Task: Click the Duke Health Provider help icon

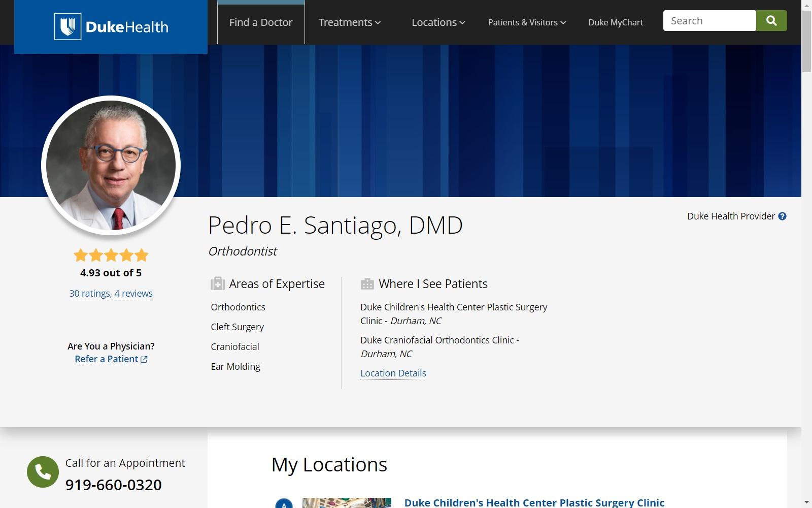Action: (783, 216)
